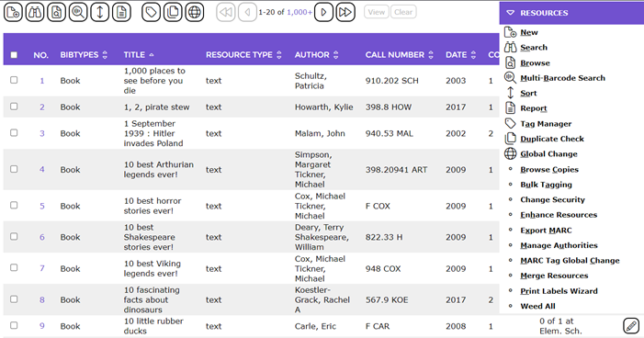The height and width of the screenshot is (338, 644).
Task: Click author Carle, Eric cell
Action: [x=315, y=326]
